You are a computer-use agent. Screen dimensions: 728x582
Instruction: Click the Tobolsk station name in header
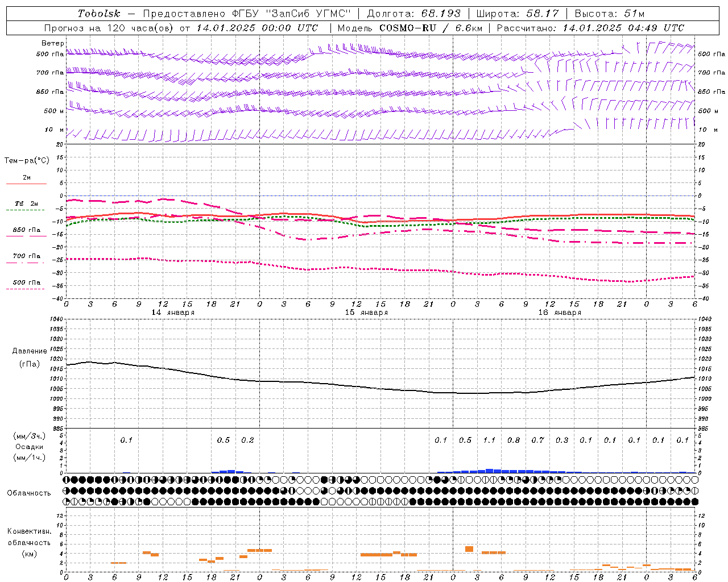point(99,14)
